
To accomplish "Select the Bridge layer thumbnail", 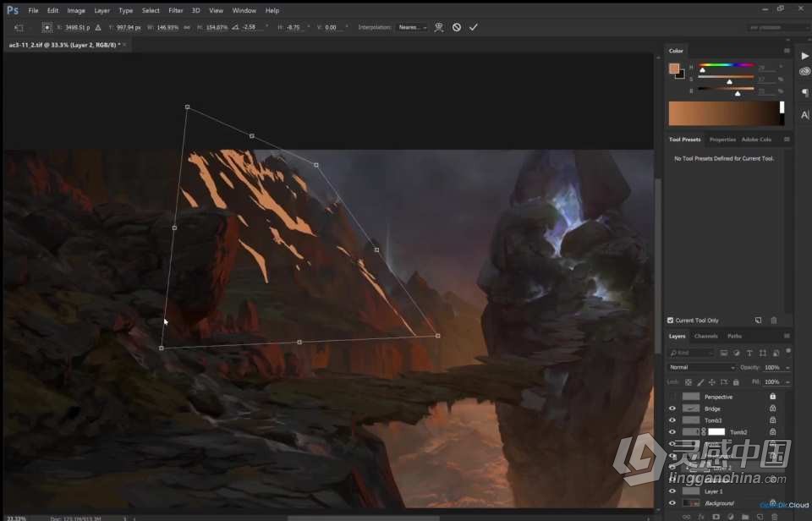I will (691, 409).
